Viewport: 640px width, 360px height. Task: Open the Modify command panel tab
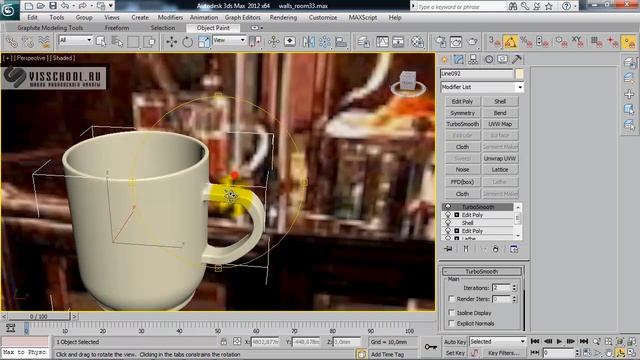tap(459, 60)
